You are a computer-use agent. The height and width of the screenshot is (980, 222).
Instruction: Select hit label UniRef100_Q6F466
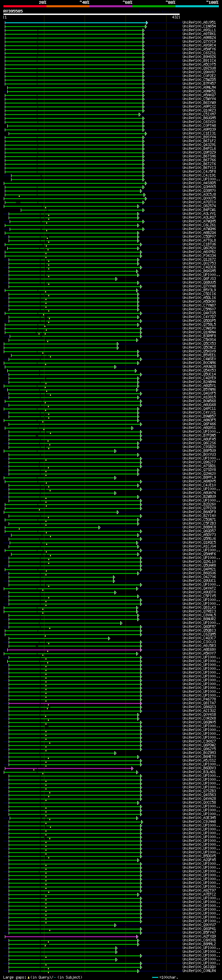(x=199, y=424)
